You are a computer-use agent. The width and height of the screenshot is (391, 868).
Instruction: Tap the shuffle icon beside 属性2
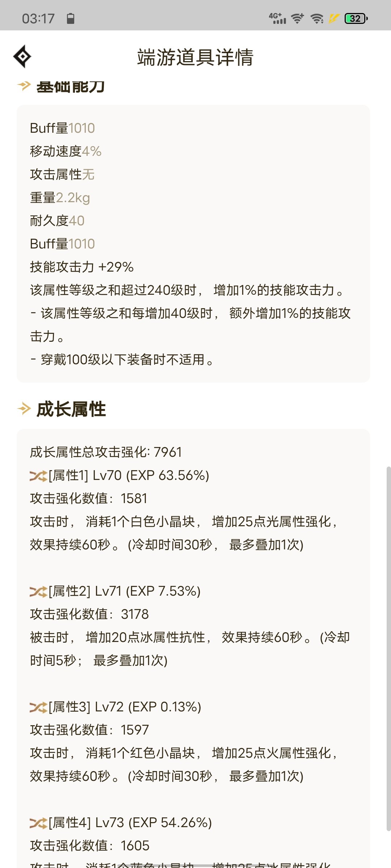(38, 592)
